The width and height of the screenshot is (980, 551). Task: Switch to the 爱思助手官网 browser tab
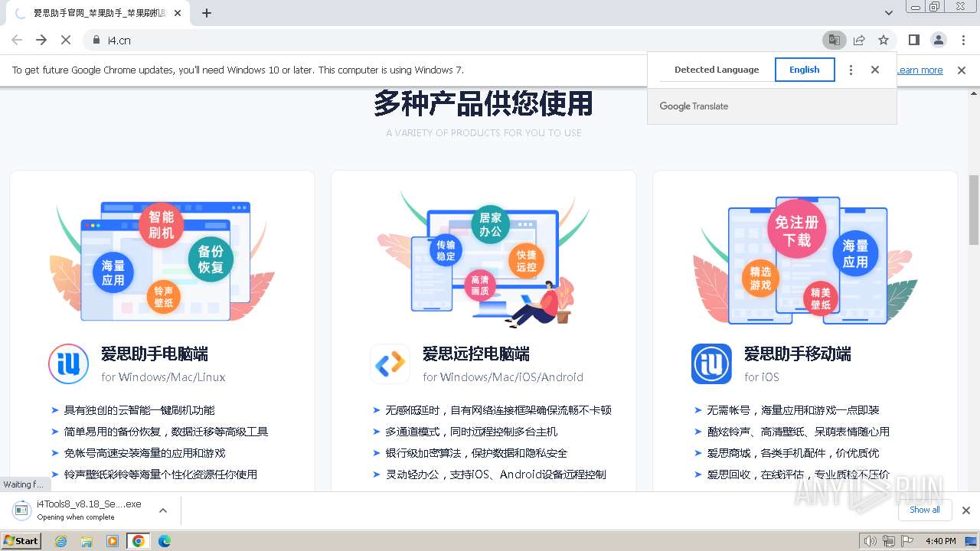coord(100,13)
